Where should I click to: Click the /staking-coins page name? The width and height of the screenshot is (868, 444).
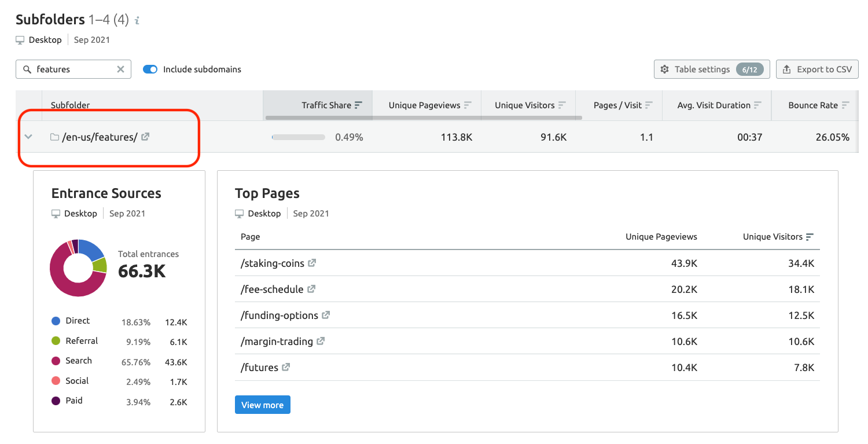[273, 263]
